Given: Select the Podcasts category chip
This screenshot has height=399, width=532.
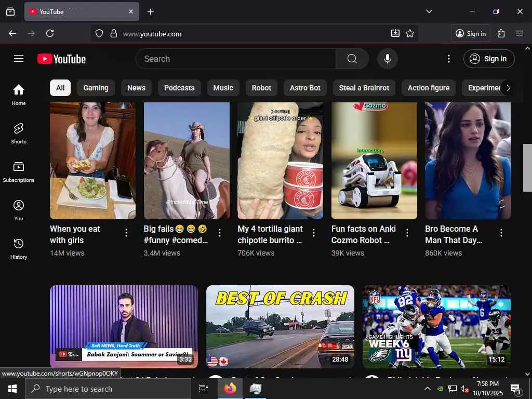Looking at the screenshot, I should (x=179, y=88).
